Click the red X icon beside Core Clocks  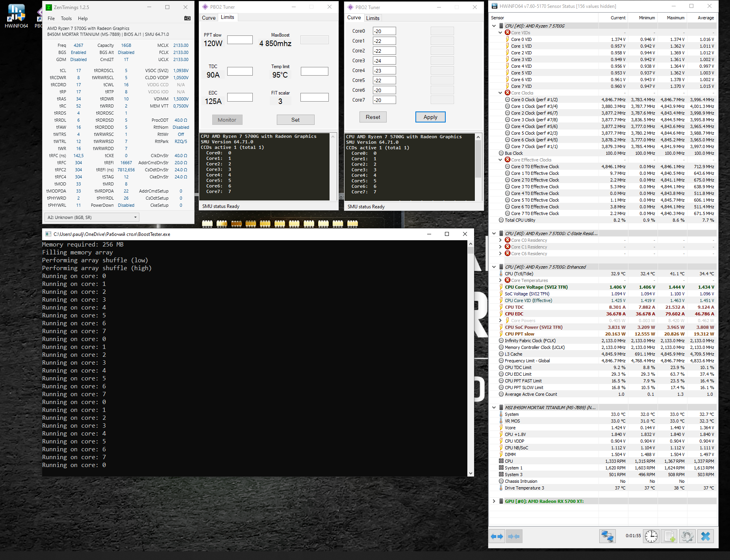(508, 93)
